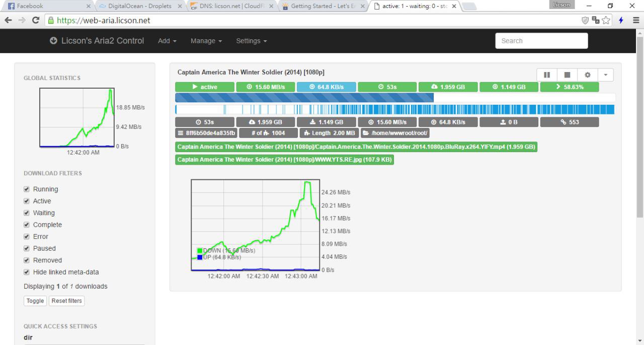
Task: Click the striped download progress bar
Action: click(x=395, y=98)
